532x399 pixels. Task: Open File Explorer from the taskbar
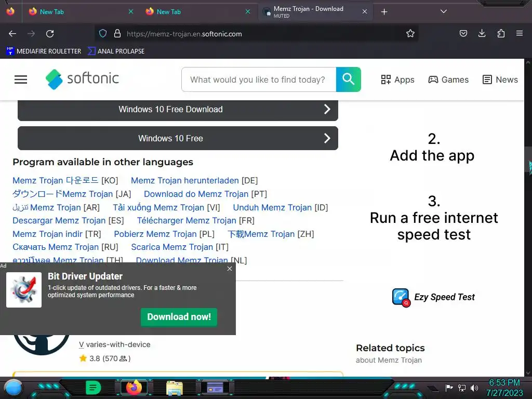pyautogui.click(x=175, y=388)
